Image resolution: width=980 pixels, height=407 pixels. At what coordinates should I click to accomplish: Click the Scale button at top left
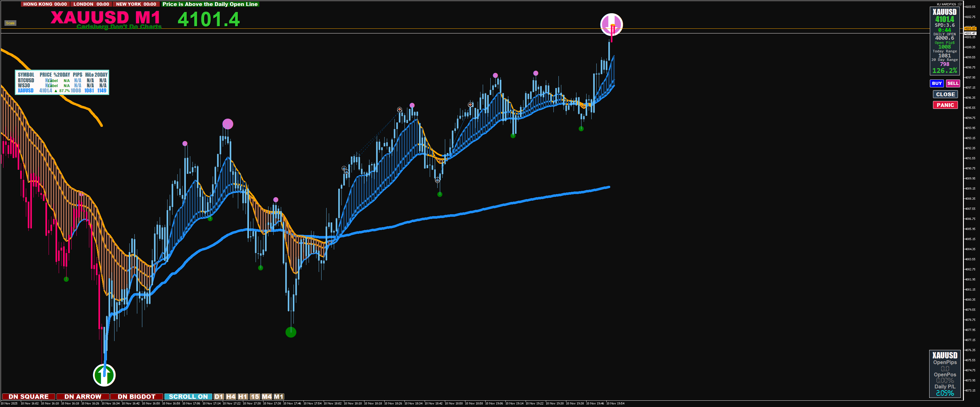point(10,23)
